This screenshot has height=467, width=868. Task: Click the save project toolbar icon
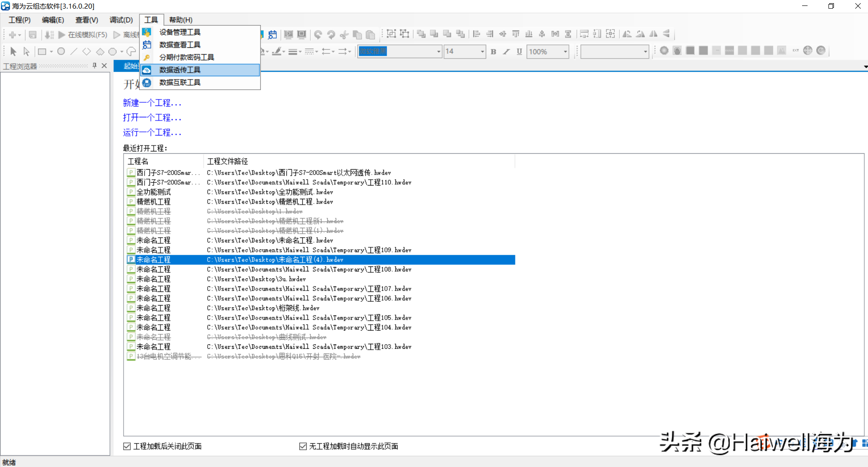click(x=33, y=35)
